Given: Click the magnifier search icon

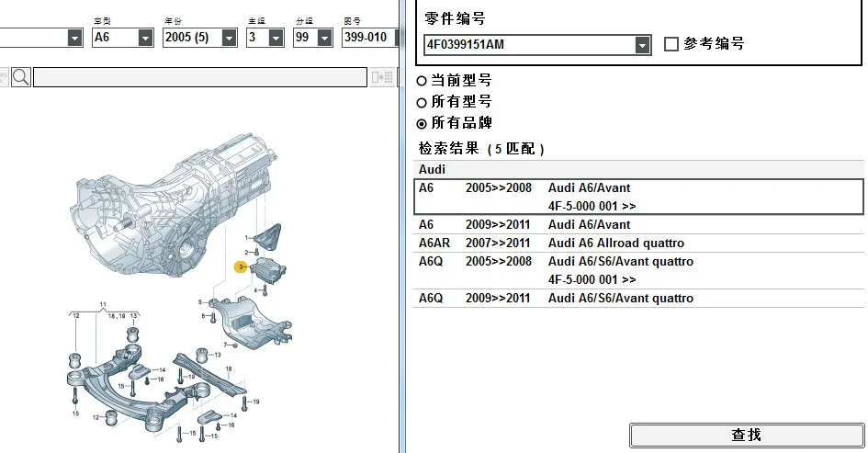Looking at the screenshot, I should (20, 77).
